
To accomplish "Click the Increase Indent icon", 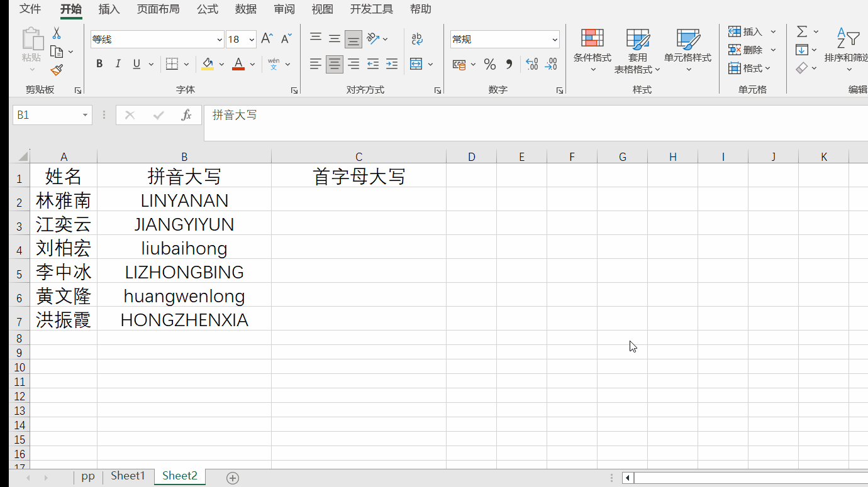I will coord(392,64).
